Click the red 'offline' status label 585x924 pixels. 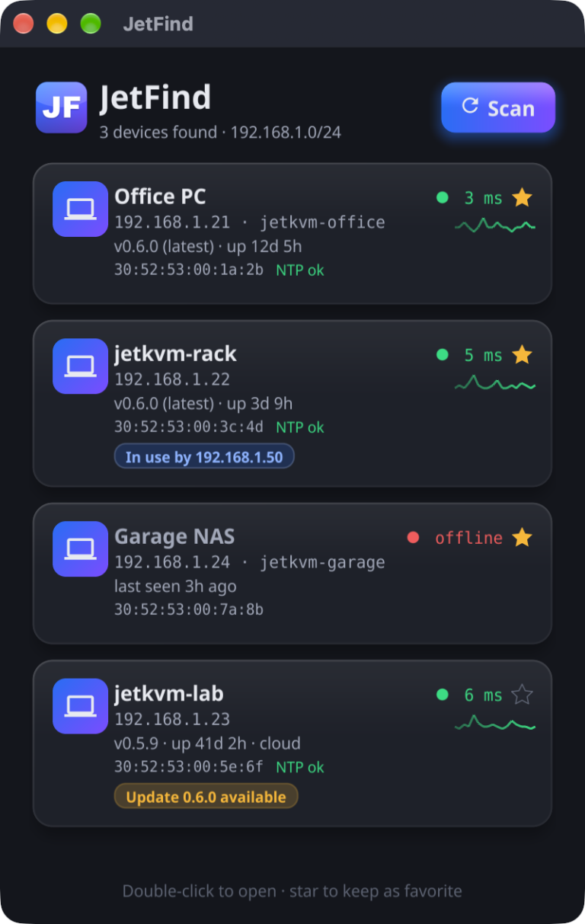pyautogui.click(x=468, y=538)
